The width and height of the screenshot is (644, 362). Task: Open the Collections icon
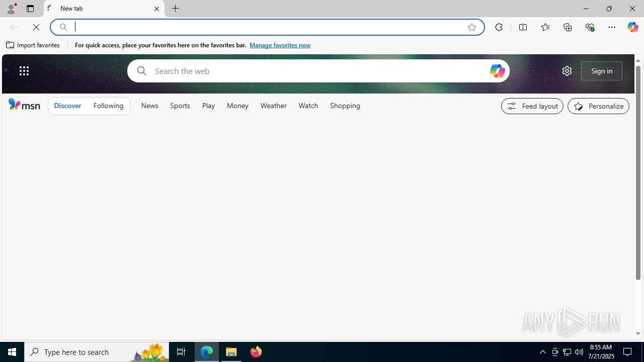568,27
